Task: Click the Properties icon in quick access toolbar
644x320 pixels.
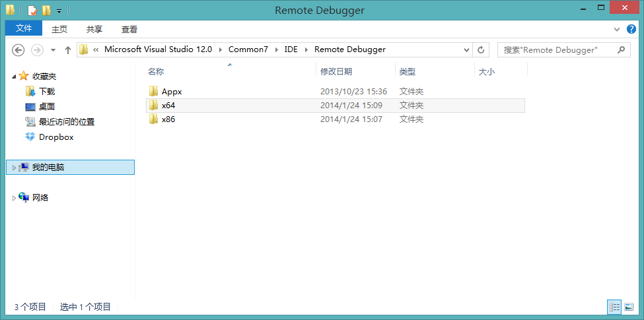Action: [x=32, y=11]
